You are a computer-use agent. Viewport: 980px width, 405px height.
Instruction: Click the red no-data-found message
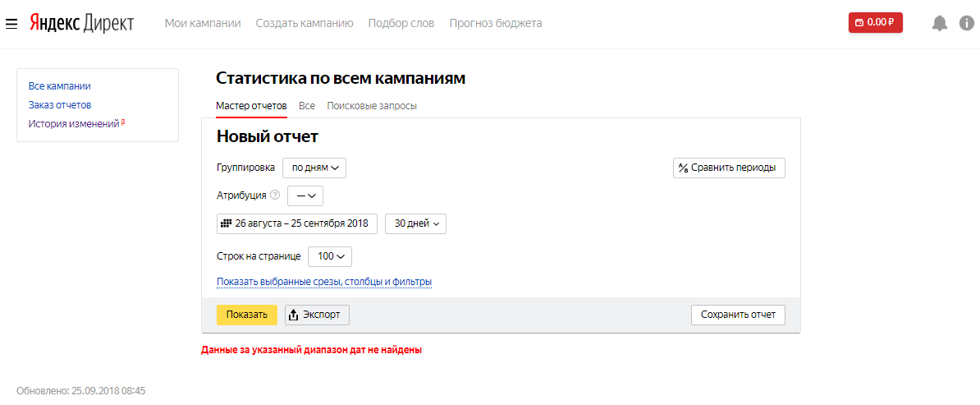[x=311, y=351]
